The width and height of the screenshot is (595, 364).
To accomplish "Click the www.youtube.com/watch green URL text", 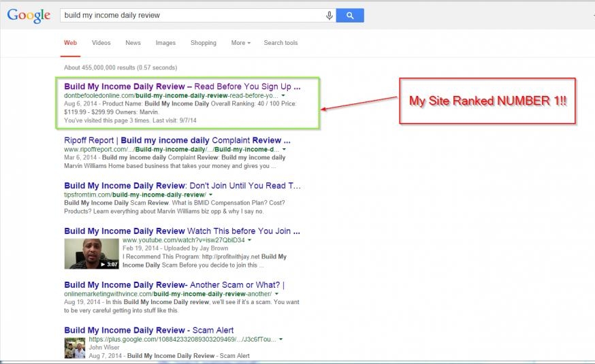I will [x=184, y=240].
